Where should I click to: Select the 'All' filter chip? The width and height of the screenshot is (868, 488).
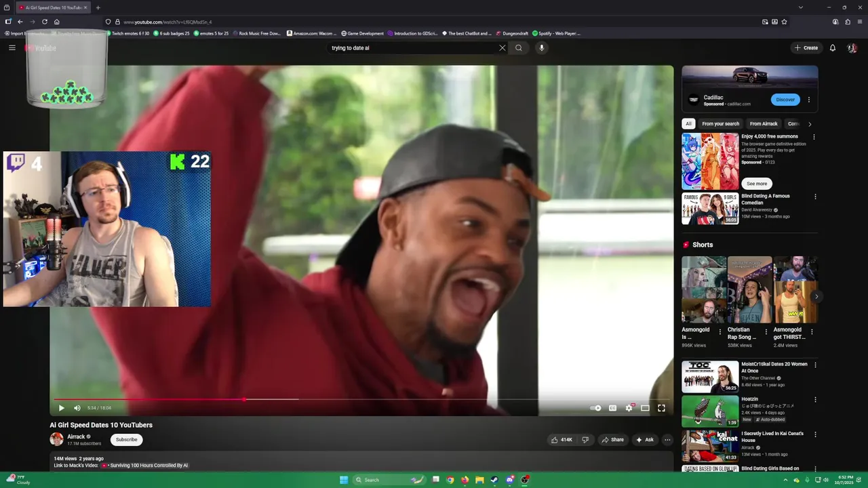tap(688, 124)
